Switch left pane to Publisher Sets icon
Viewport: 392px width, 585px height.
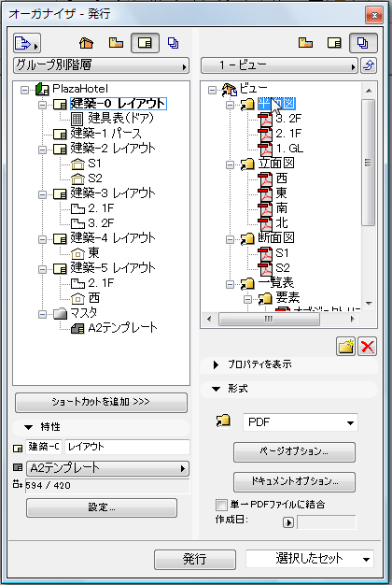pyautogui.click(x=173, y=43)
